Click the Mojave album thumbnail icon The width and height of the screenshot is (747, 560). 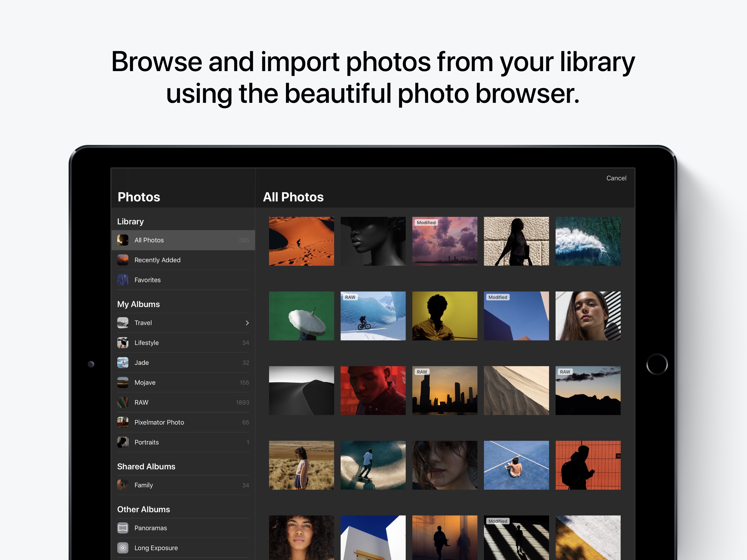122,383
